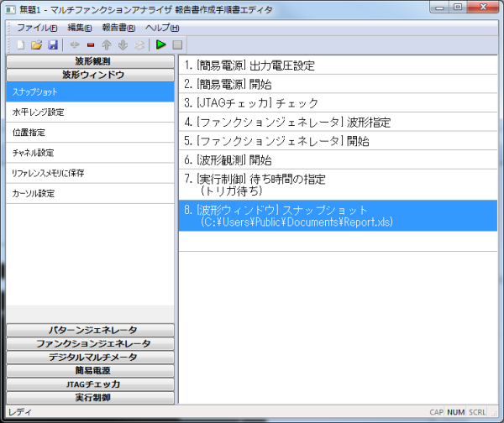Expand the 簡易電源 category
The image size is (504, 423).
tap(91, 371)
